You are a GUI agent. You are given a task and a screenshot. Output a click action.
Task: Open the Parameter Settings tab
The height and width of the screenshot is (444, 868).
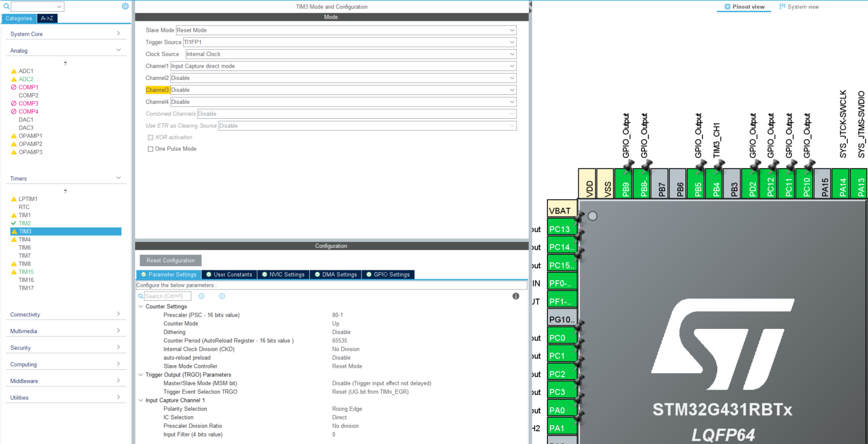(169, 275)
